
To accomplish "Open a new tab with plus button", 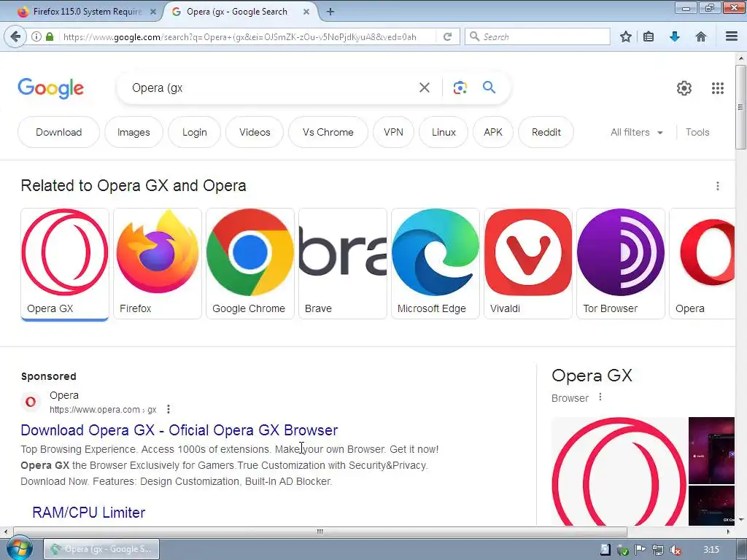I will click(330, 12).
